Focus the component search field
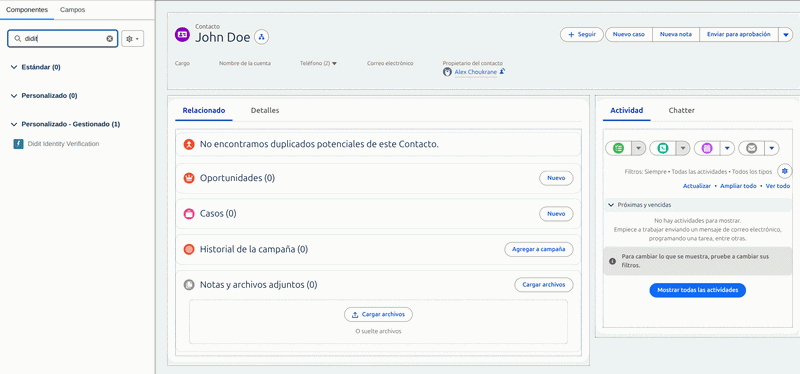The width and height of the screenshot is (800, 374). 63,39
